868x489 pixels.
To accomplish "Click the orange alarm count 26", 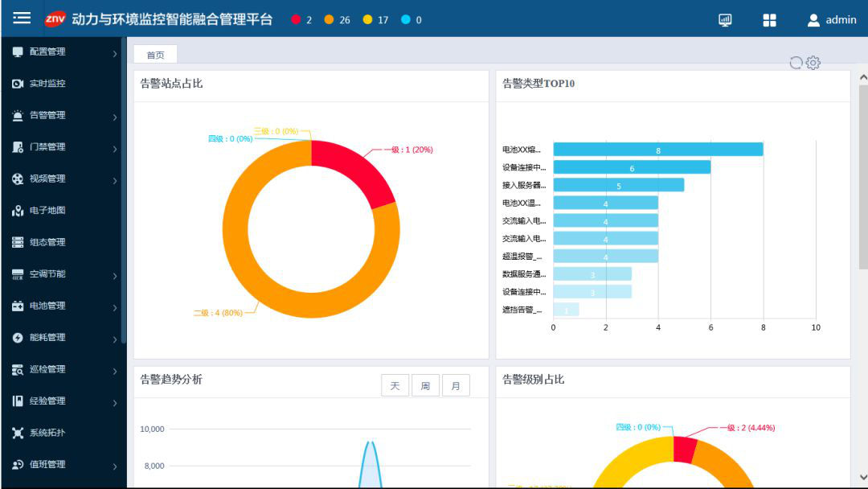I will point(338,20).
